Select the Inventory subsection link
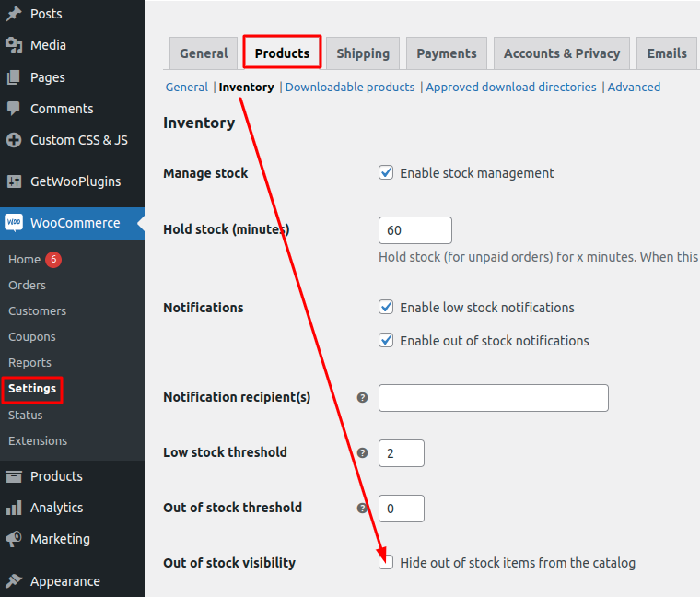This screenshot has width=700, height=597. [x=247, y=88]
